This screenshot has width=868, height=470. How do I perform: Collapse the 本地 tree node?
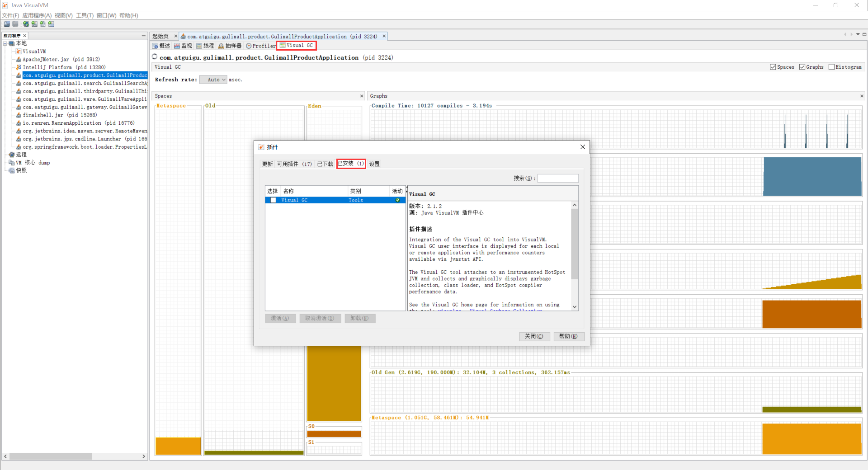point(5,43)
